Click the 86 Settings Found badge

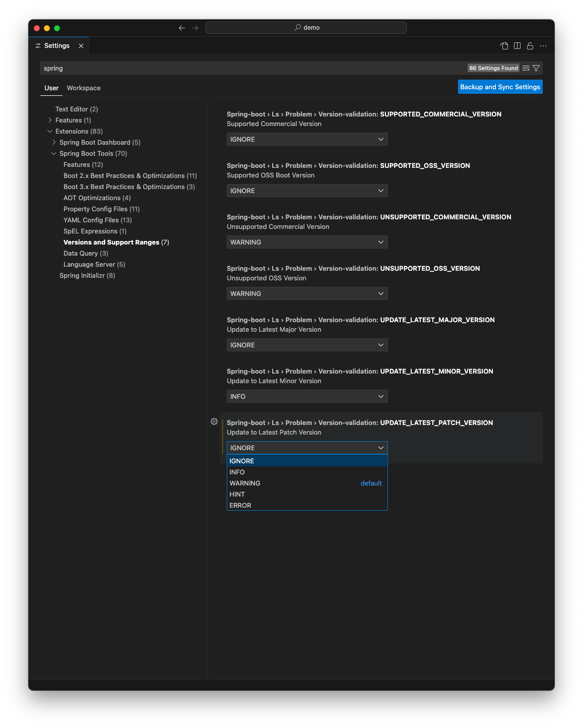point(493,68)
